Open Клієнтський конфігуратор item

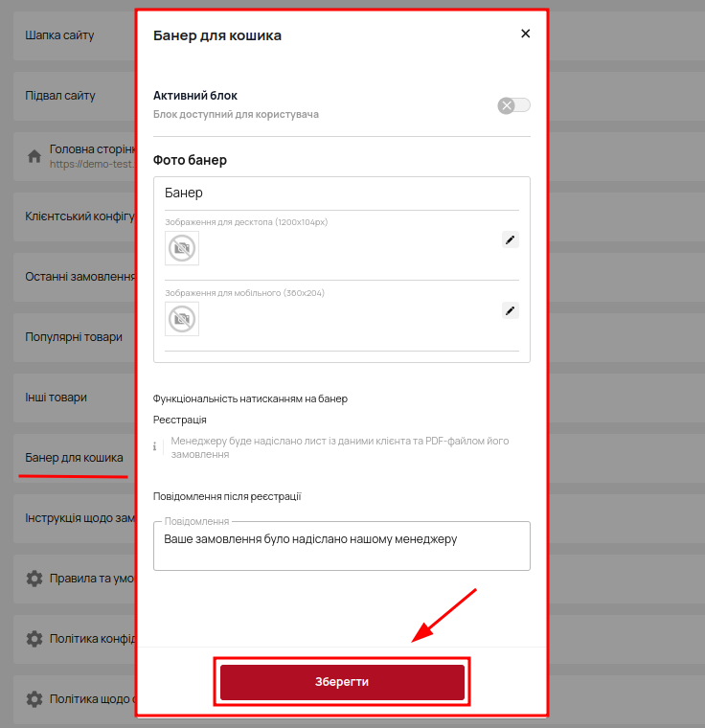80,216
